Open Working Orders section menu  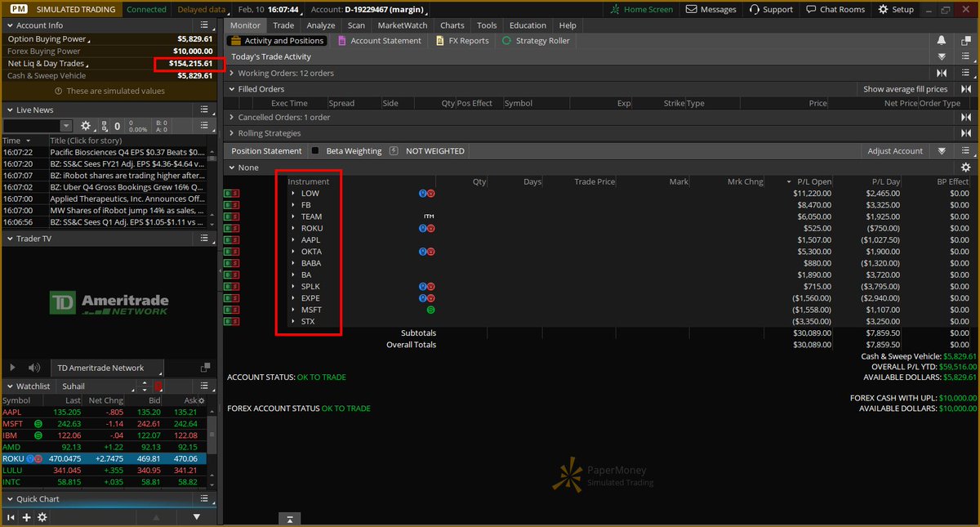966,74
